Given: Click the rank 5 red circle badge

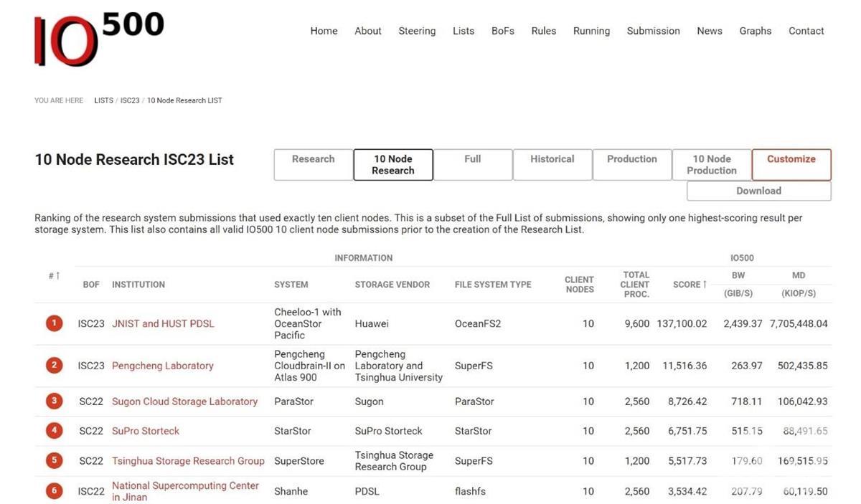Looking at the screenshot, I should [x=54, y=461].
